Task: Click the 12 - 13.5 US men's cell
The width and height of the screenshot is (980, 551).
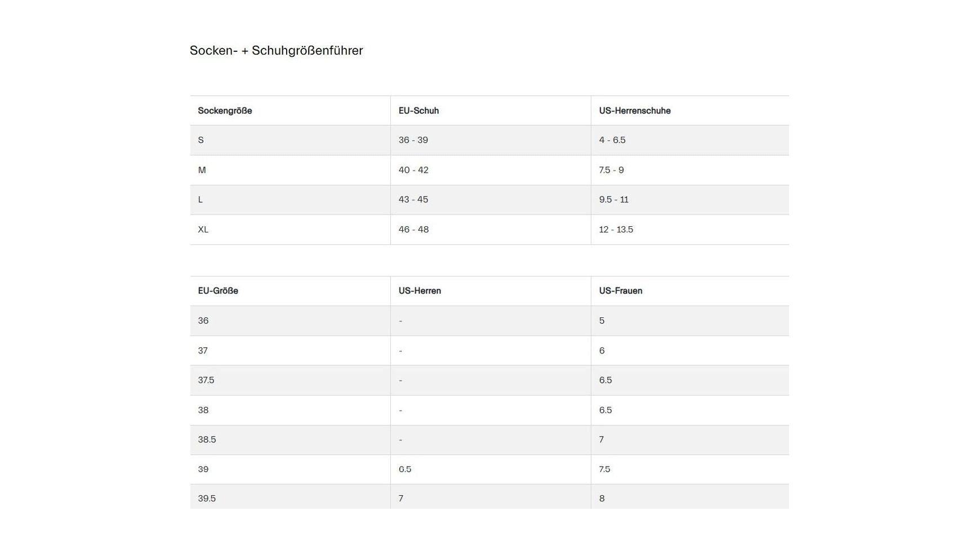Action: 690,230
